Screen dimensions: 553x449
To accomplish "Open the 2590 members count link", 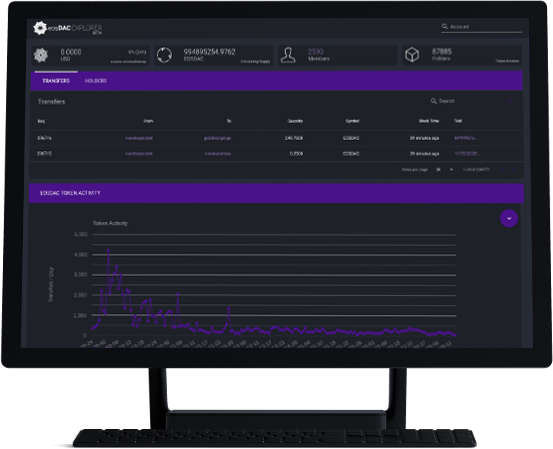I will [x=315, y=52].
